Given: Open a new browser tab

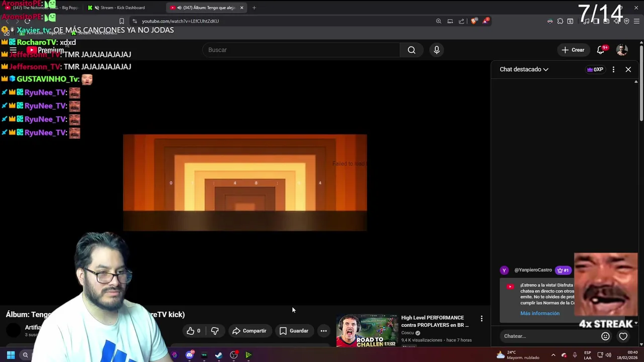Looking at the screenshot, I should click(254, 8).
